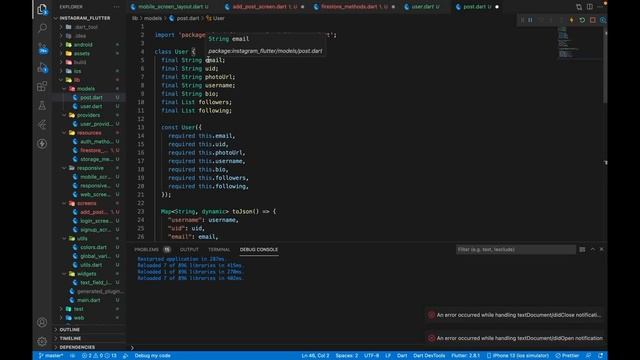The width and height of the screenshot is (640, 360).
Task: Maximize the panel with the chevron up
Action: click(x=593, y=249)
